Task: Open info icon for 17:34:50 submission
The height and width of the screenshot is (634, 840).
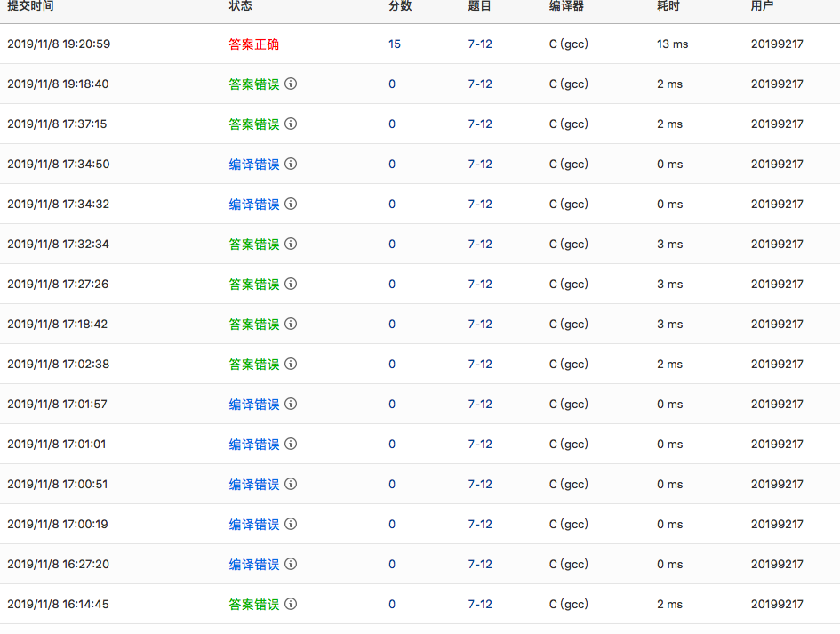Action: tap(291, 164)
